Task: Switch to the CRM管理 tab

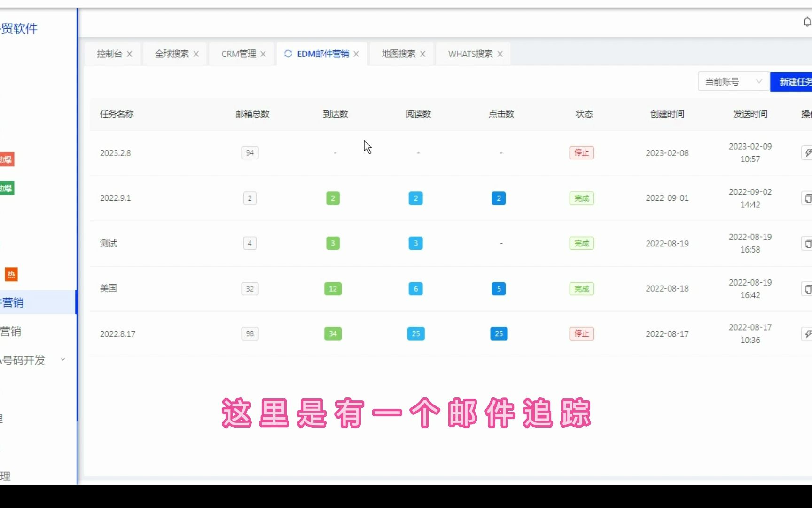Action: [x=239, y=54]
